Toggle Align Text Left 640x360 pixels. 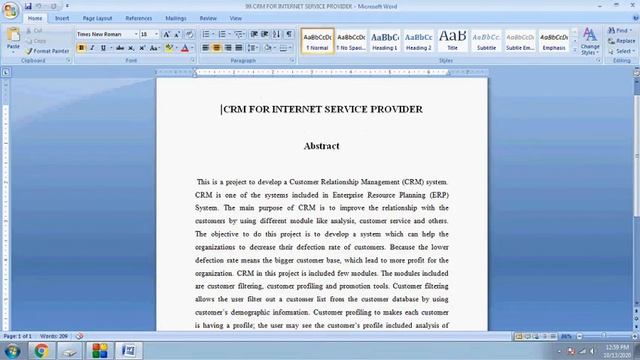click(x=206, y=48)
